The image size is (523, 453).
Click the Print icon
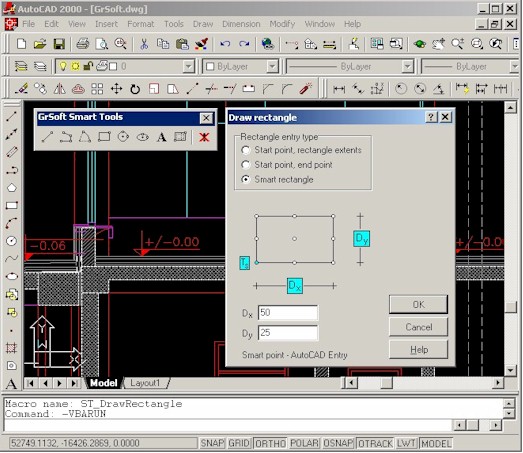[82, 44]
